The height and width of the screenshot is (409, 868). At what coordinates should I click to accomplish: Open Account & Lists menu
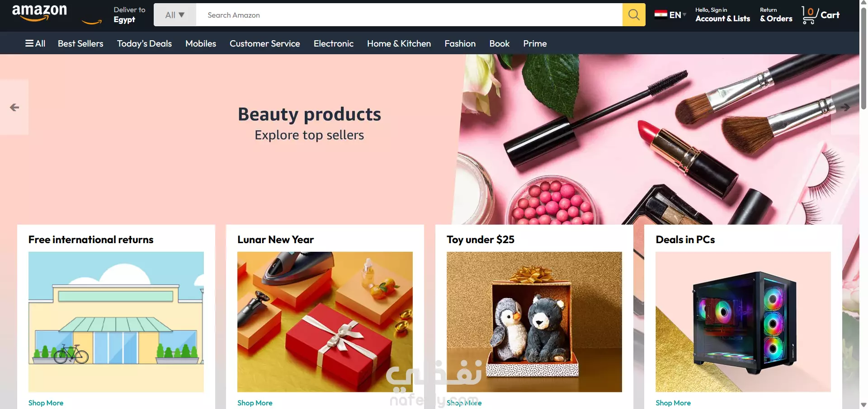pos(722,15)
